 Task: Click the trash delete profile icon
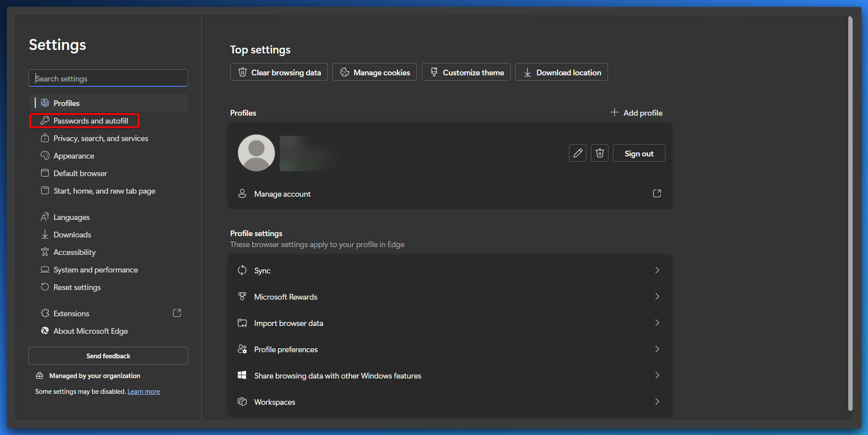(599, 153)
